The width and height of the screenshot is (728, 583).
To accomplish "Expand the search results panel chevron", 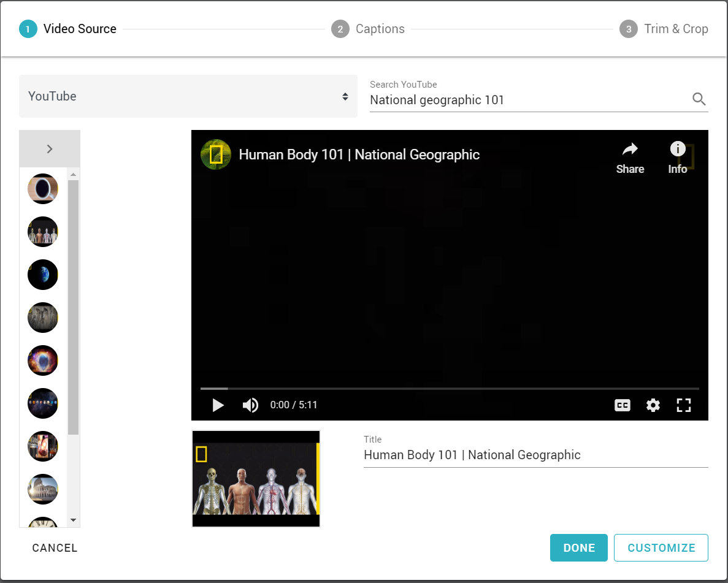I will [50, 148].
